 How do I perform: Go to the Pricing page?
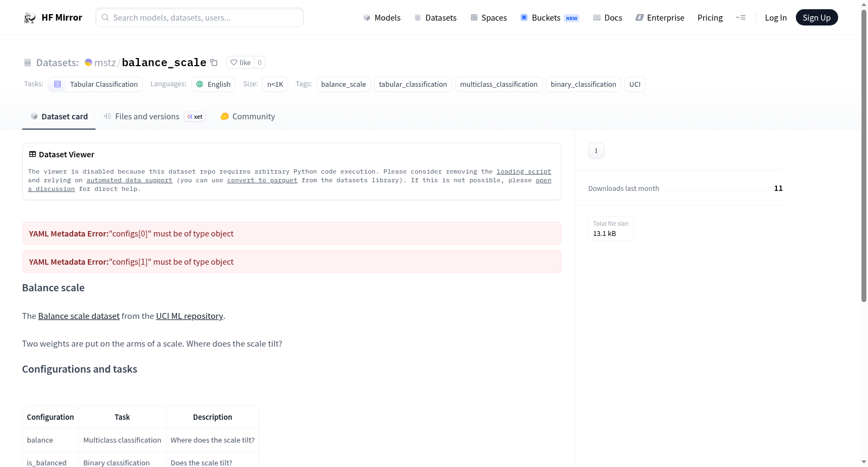click(x=710, y=17)
